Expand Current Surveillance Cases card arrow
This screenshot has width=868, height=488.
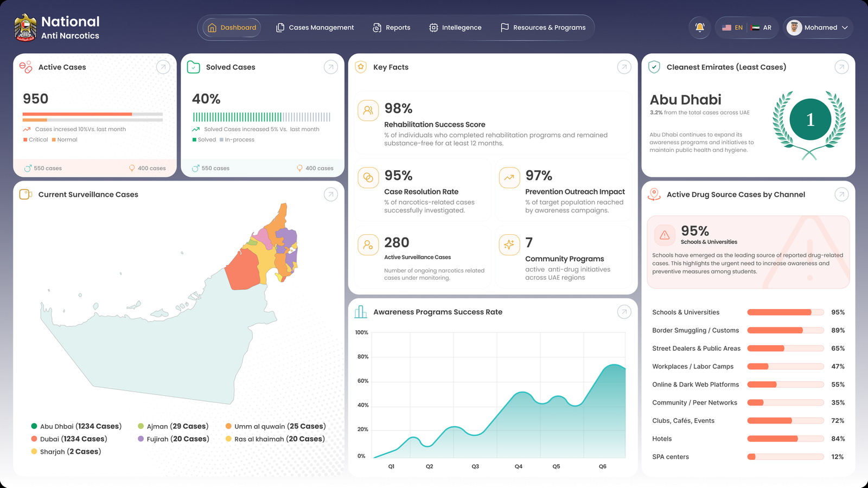tap(330, 194)
